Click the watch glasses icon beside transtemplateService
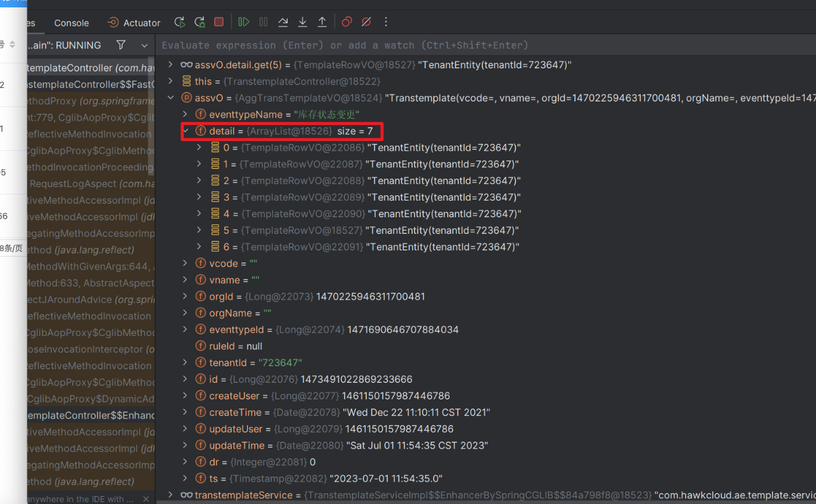Viewport: 816px width, 504px height. [186, 495]
